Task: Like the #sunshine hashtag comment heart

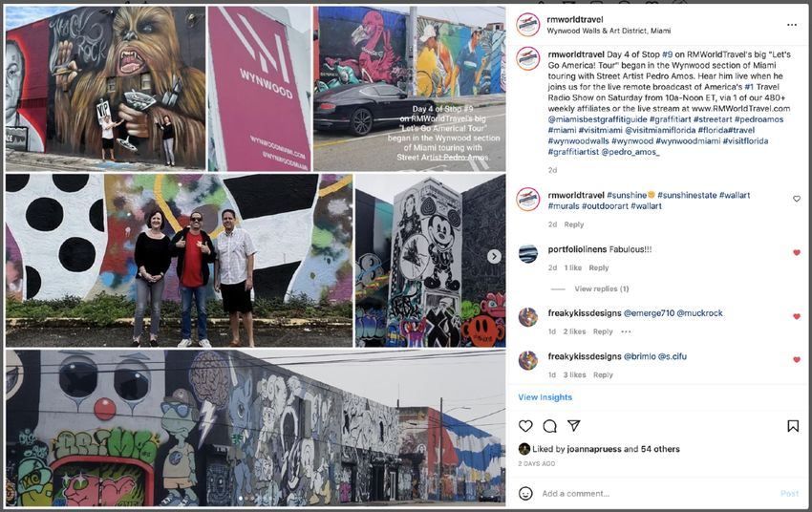Action: [797, 199]
